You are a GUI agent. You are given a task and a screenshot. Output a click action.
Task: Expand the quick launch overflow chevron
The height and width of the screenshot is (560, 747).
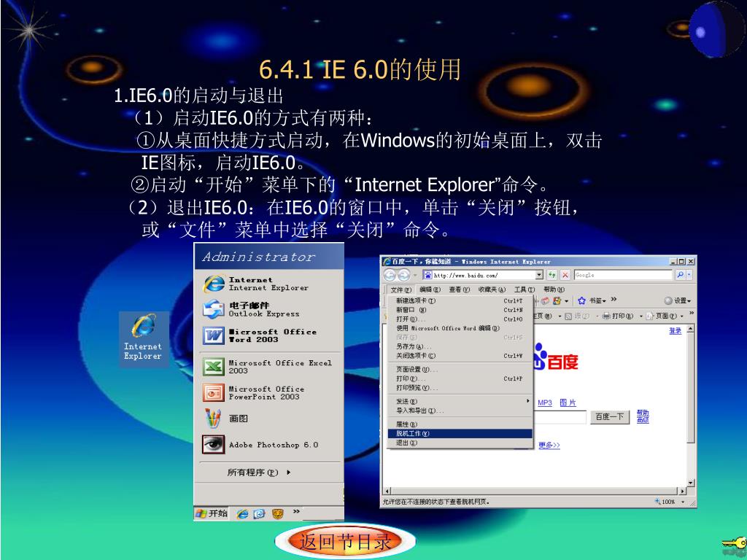pos(296,511)
